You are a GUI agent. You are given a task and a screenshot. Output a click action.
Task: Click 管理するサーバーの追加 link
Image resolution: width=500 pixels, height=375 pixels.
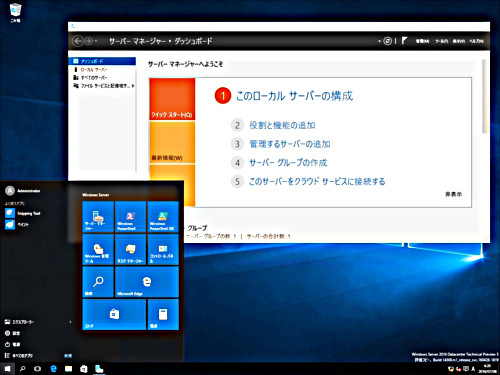coord(290,144)
